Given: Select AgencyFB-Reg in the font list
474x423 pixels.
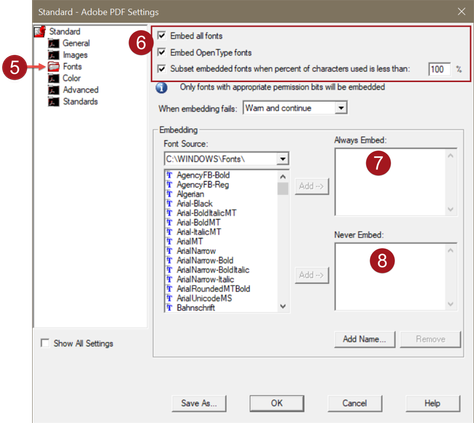Looking at the screenshot, I should pyautogui.click(x=203, y=185).
